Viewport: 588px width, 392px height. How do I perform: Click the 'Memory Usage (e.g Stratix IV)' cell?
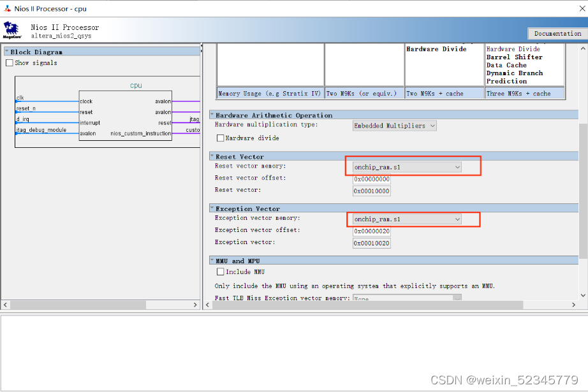coord(270,93)
